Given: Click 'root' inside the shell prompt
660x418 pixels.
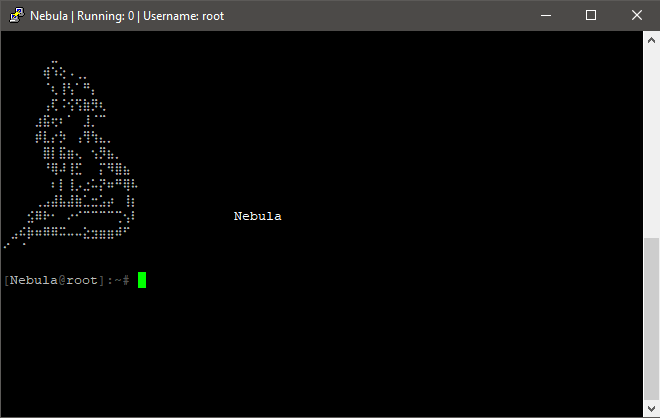Looking at the screenshot, I should tap(82, 280).
